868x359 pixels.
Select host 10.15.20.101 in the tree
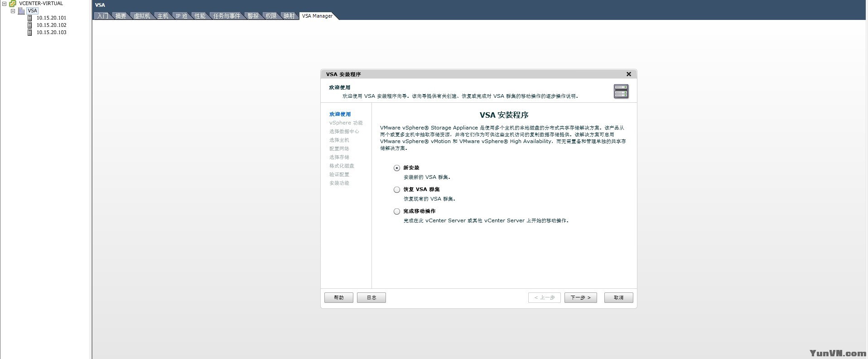51,18
